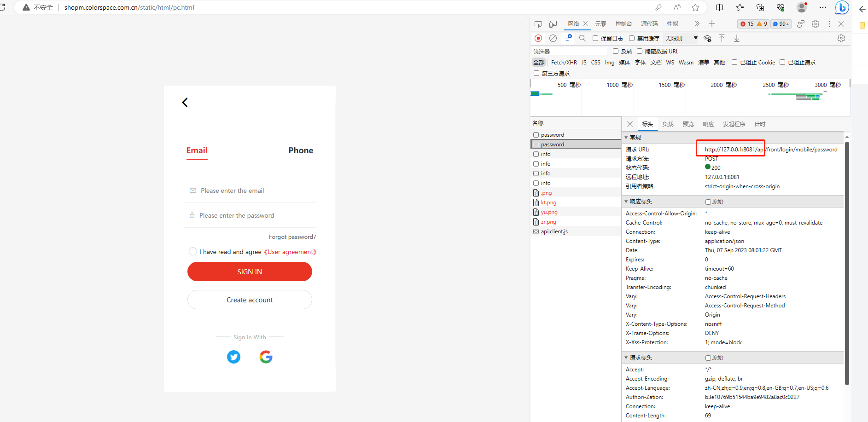Open the throttling dropdown (无限制)
The width and height of the screenshot is (868, 422).
(682, 38)
